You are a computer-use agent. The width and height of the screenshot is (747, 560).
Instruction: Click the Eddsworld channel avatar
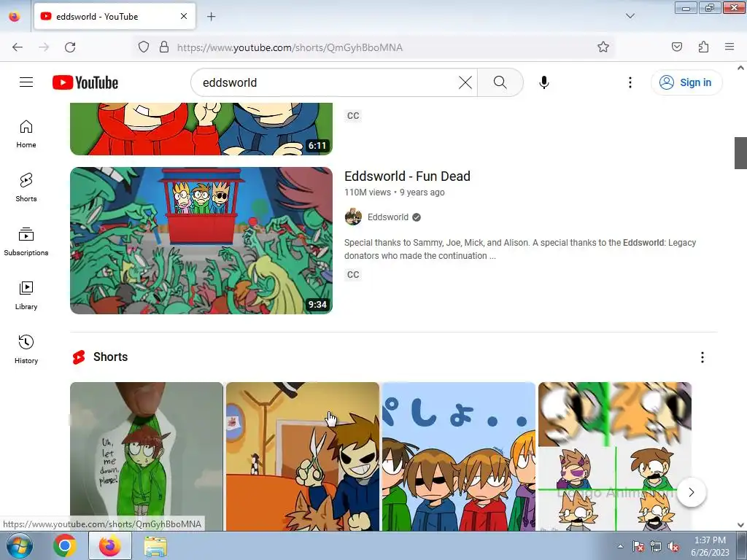tap(353, 217)
